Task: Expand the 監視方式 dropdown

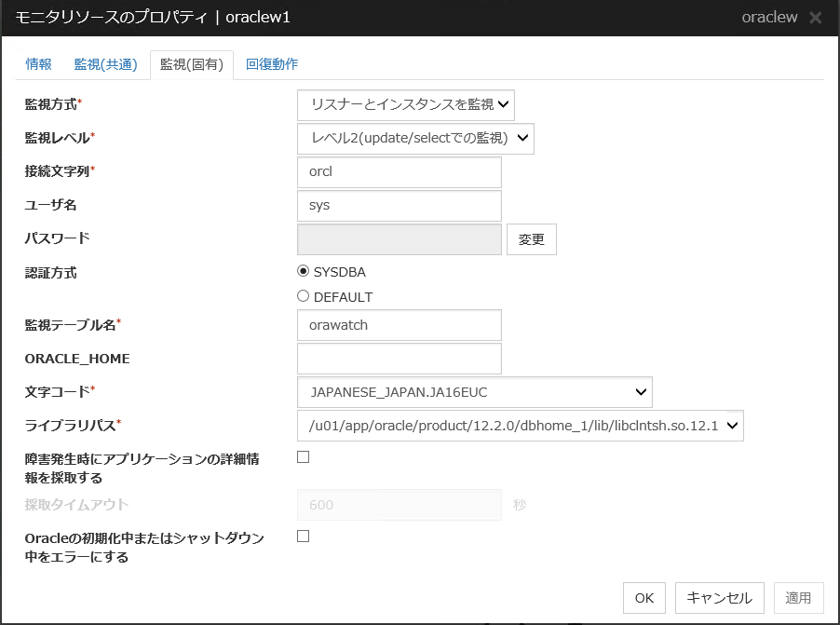Action: click(x=405, y=105)
